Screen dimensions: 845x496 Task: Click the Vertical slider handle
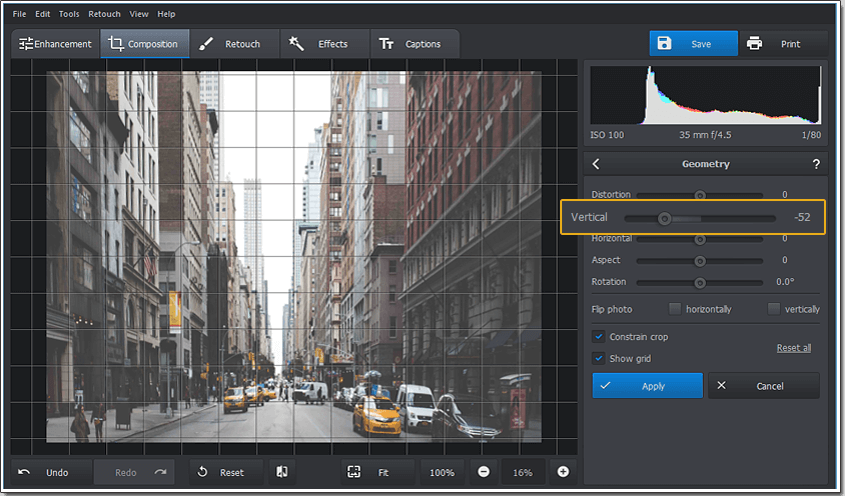tap(664, 218)
